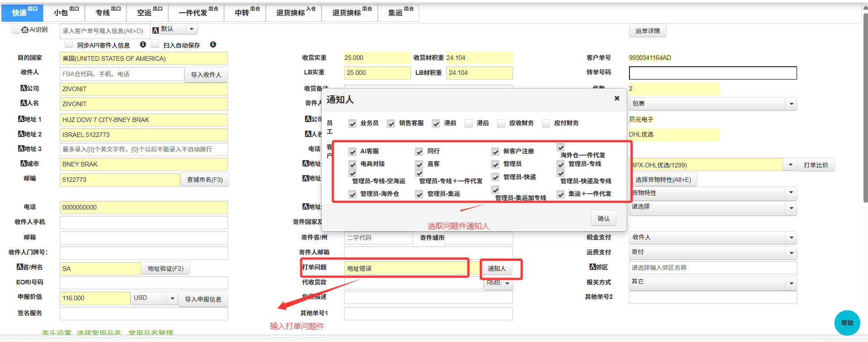Enable the AI识别 checkbox
This screenshot has width=868, height=342.
16,29
